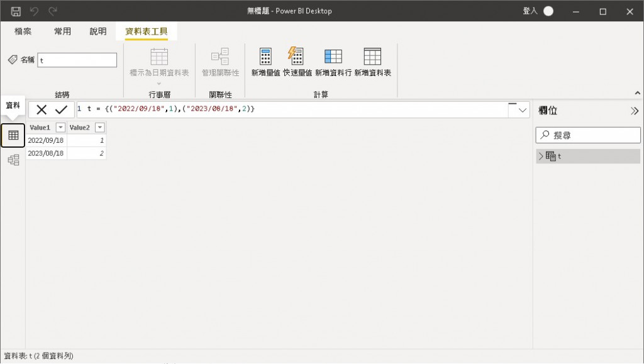The width and height of the screenshot is (644, 364).
Task: Select Value2 cell containing 1
Action: (87, 140)
